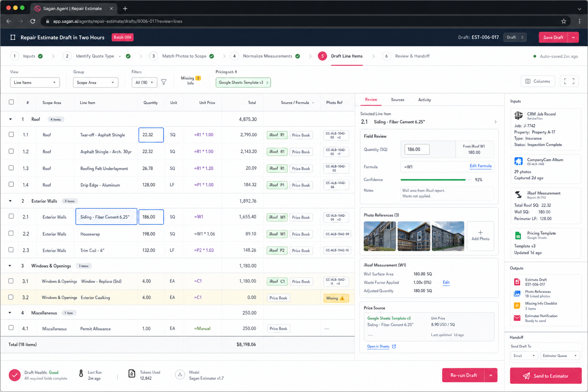Open a new browser tab
588x392 pixels.
[x=125, y=8]
